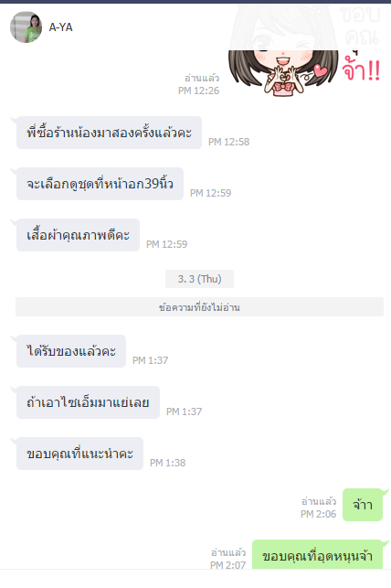Click the A-YA contact name

pyautogui.click(x=60, y=27)
